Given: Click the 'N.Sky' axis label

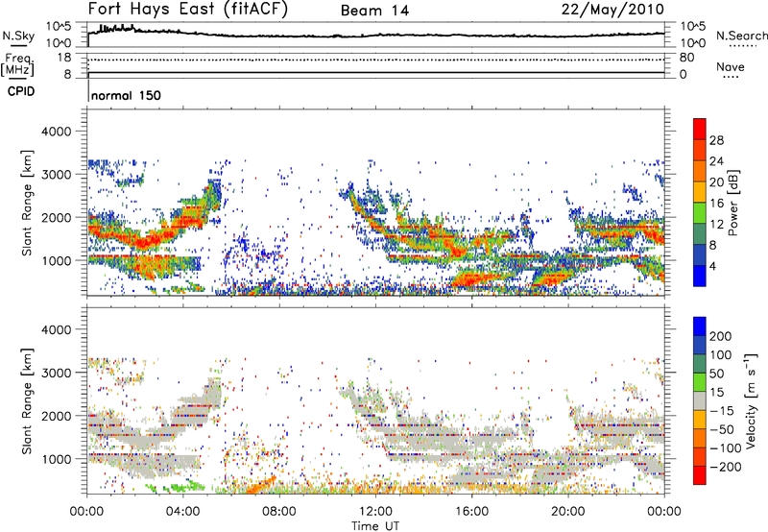Looking at the screenshot, I should click(x=18, y=36).
